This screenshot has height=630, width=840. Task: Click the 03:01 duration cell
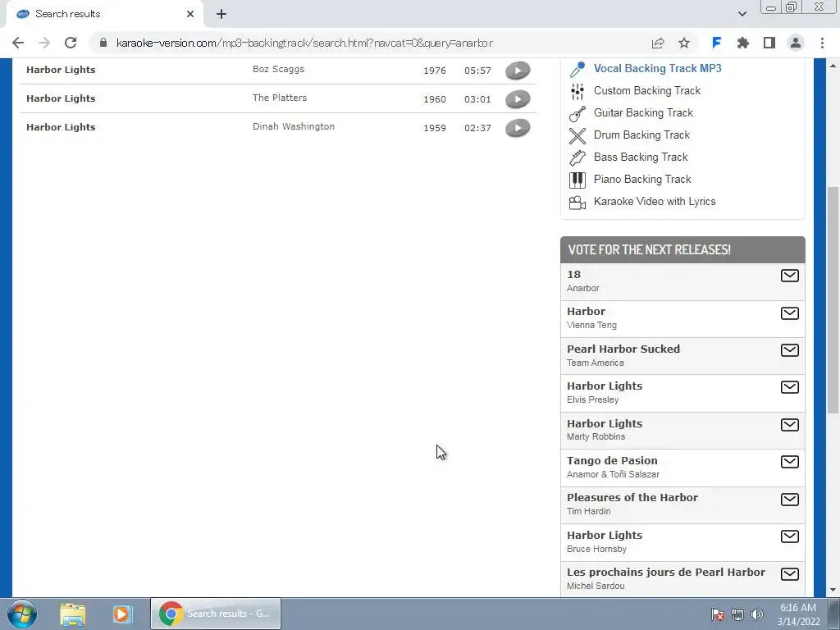click(478, 99)
